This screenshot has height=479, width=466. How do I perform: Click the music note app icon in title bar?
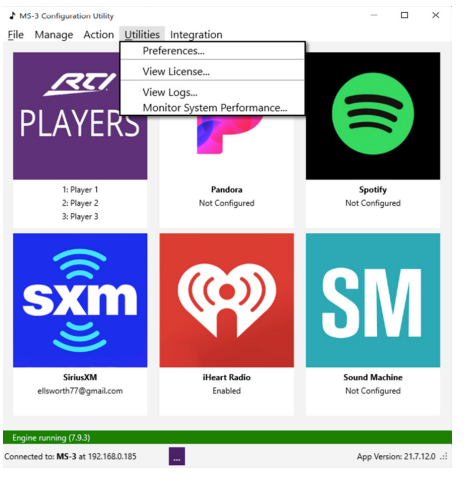(12, 16)
